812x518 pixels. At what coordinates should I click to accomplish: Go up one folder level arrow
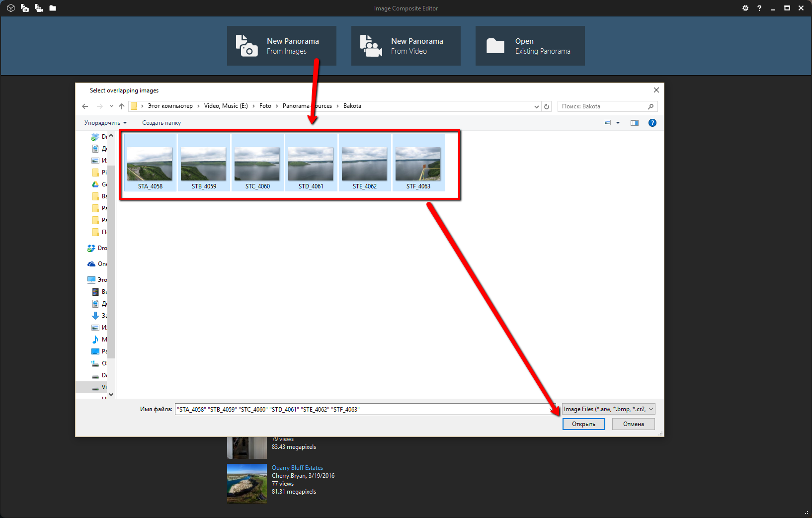coord(122,106)
